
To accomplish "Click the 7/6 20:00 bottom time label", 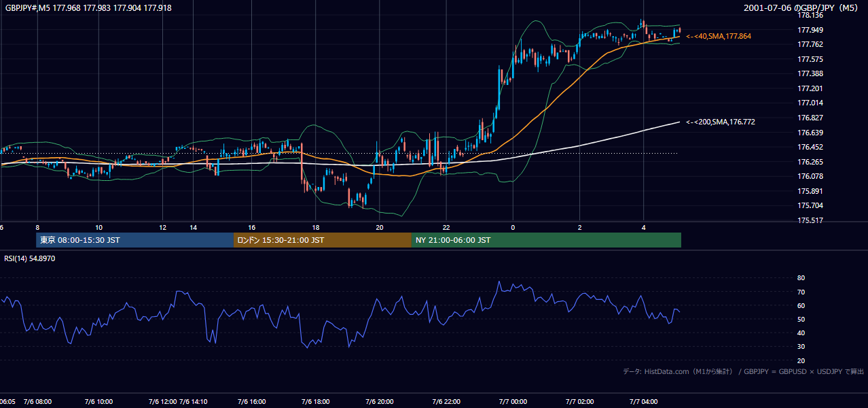I will tap(380, 401).
